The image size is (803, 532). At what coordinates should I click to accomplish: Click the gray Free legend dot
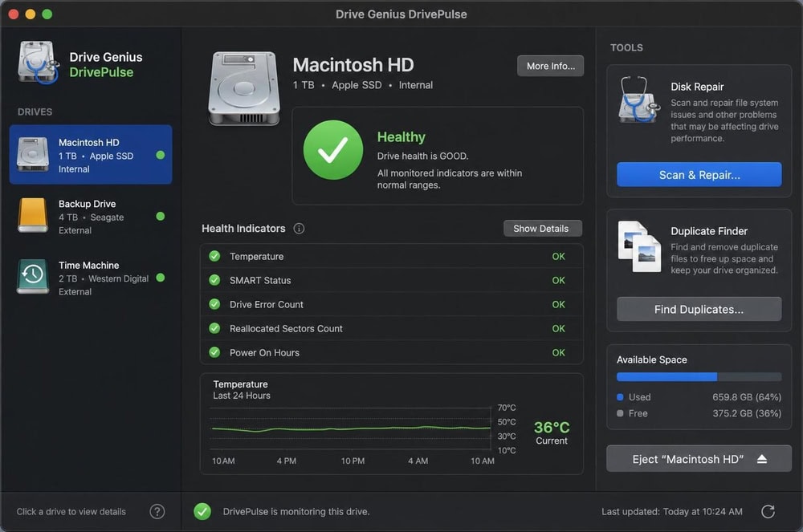pos(620,413)
